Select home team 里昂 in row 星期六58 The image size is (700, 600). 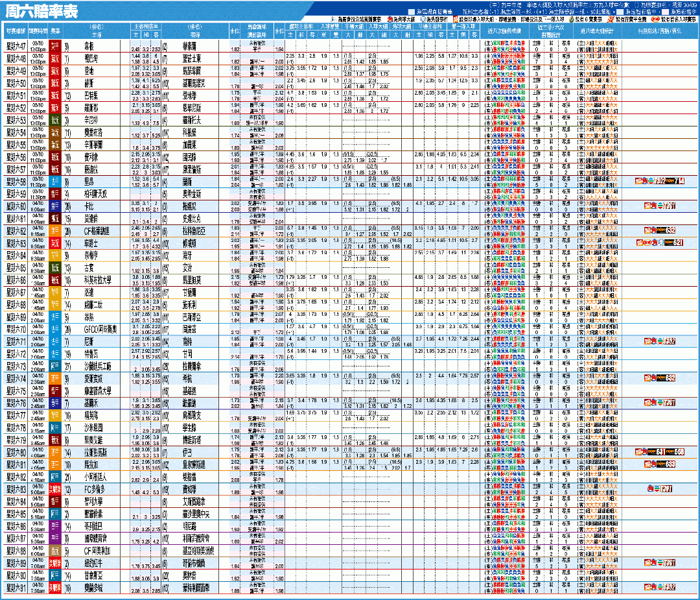[x=89, y=182]
